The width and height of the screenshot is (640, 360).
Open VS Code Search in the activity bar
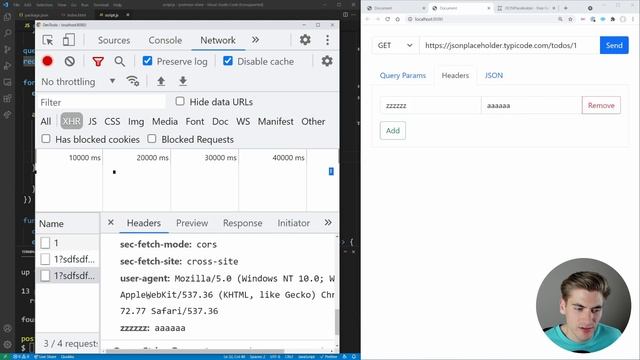7,33
